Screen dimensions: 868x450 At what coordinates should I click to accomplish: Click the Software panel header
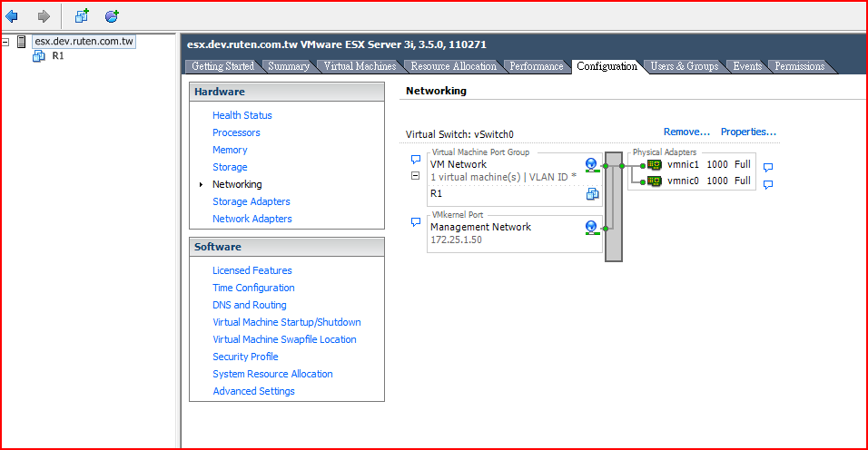pos(287,247)
